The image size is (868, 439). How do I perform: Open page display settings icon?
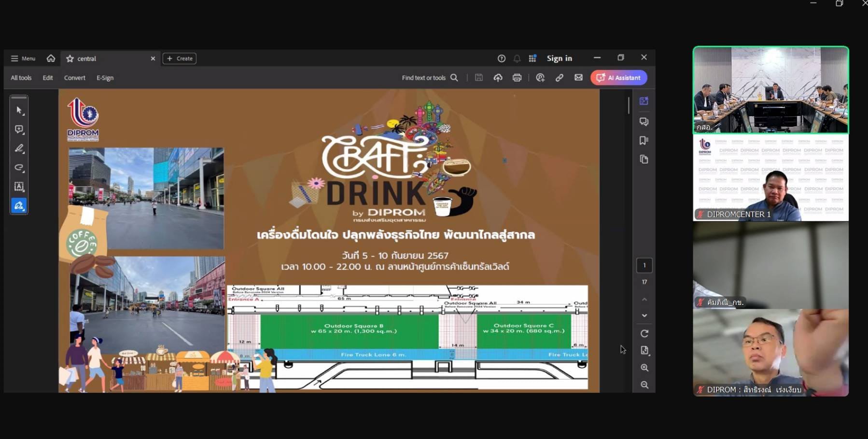644,350
